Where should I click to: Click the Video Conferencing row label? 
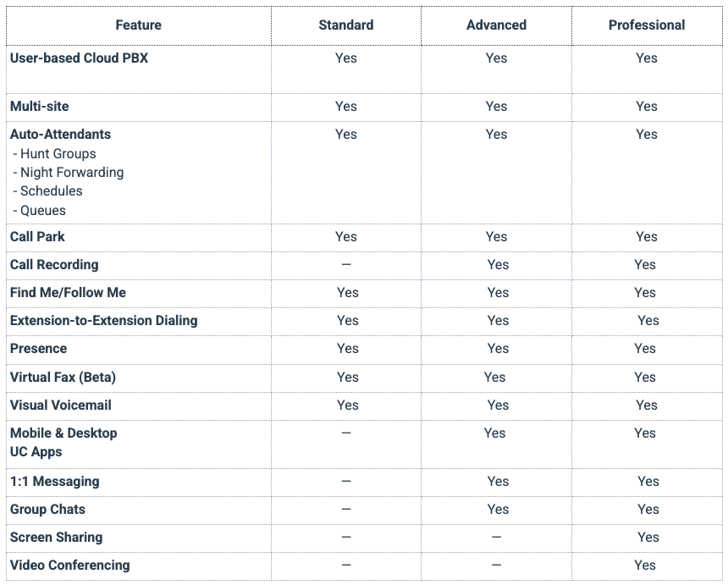(x=69, y=566)
